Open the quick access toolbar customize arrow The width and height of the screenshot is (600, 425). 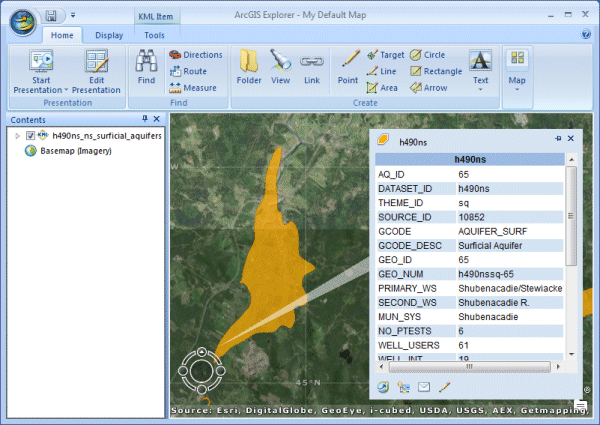coord(73,15)
